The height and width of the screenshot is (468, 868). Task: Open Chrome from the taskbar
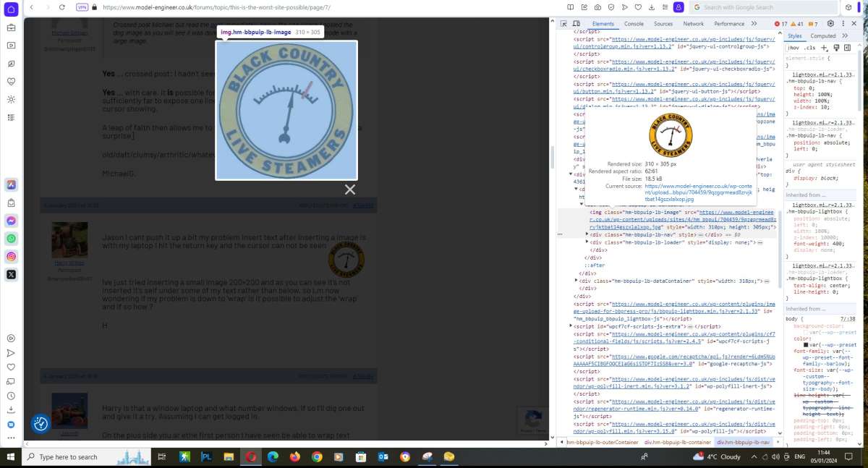[x=317, y=457]
